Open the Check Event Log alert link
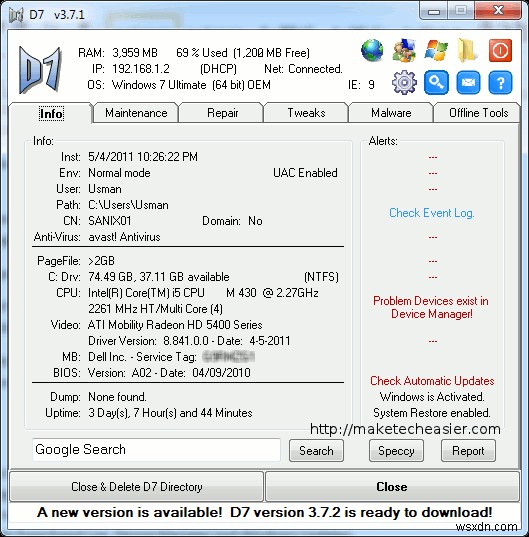 click(431, 213)
